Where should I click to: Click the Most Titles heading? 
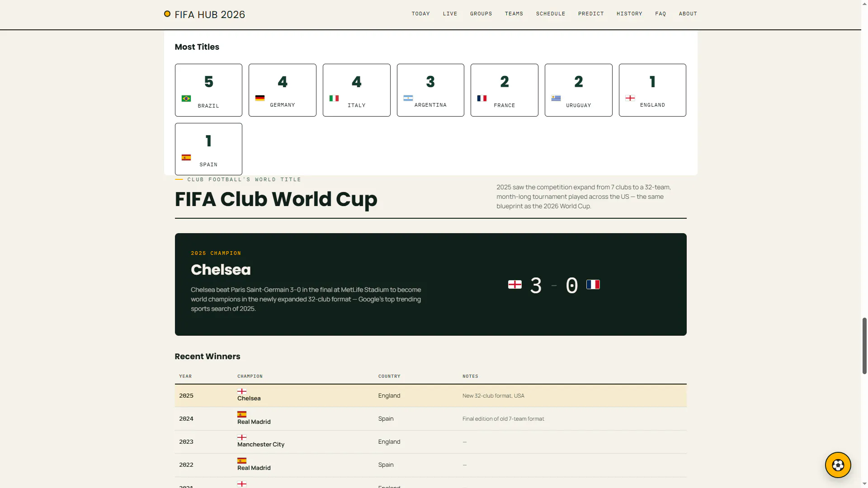pos(197,47)
